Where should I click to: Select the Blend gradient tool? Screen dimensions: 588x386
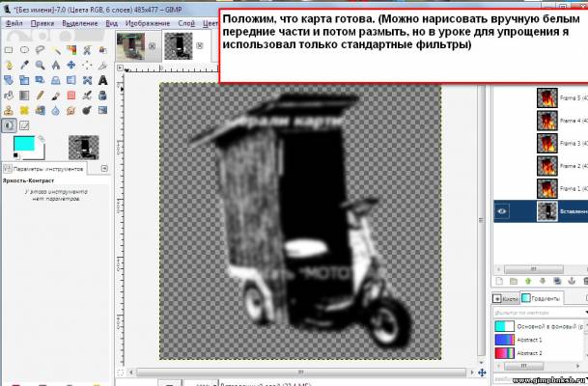24,96
